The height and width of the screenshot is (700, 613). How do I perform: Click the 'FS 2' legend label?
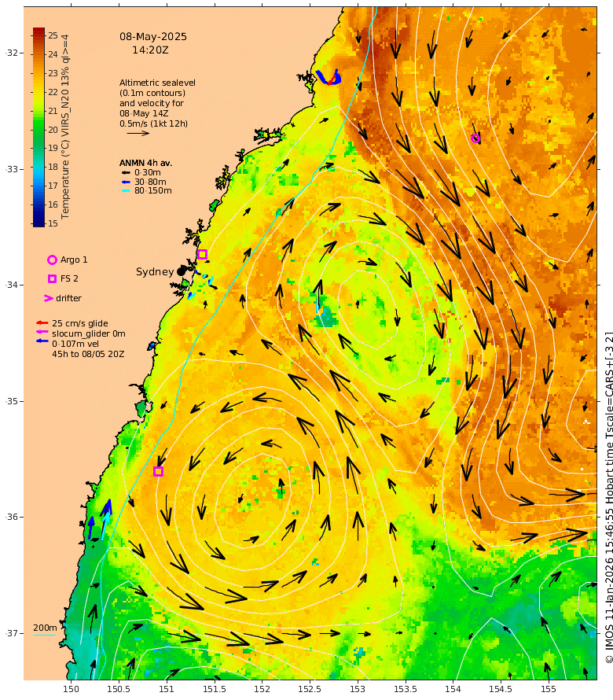69,278
